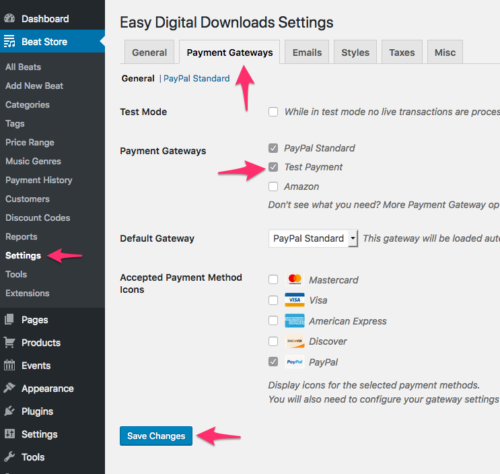The height and width of the screenshot is (474, 500).
Task: Open the Dashboard menu label
Action: point(45,19)
